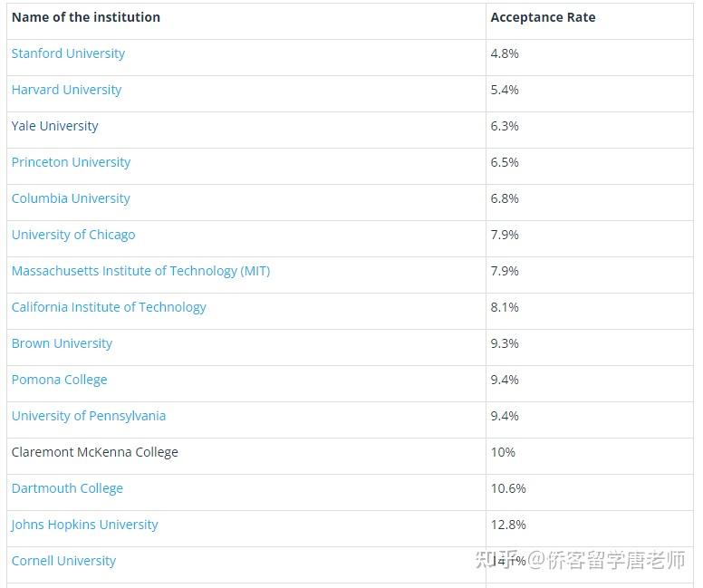
Task: Follow the Columbia University link
Action: pyautogui.click(x=71, y=198)
